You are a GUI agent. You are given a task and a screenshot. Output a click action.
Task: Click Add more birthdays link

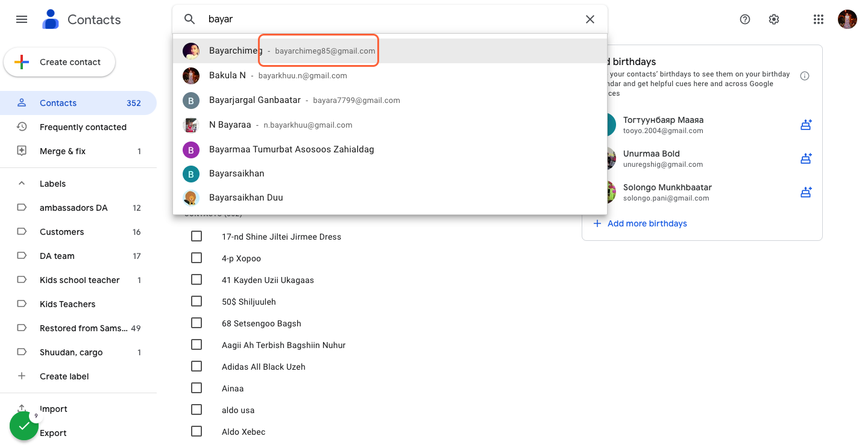pyautogui.click(x=640, y=223)
